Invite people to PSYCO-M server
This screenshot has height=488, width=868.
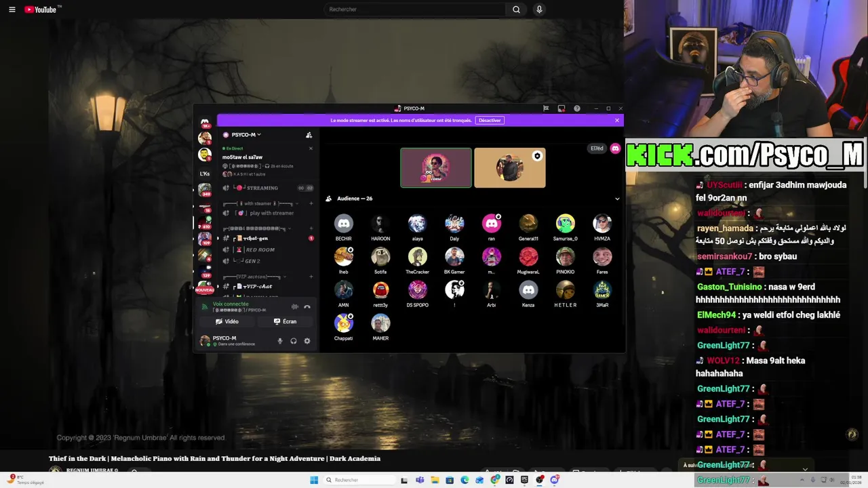[x=309, y=135]
